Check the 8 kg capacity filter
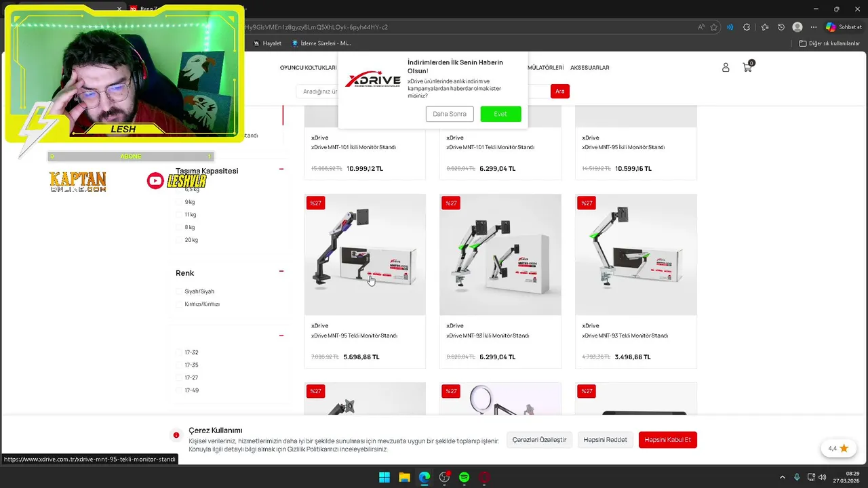This screenshot has width=868, height=488. tap(180, 227)
